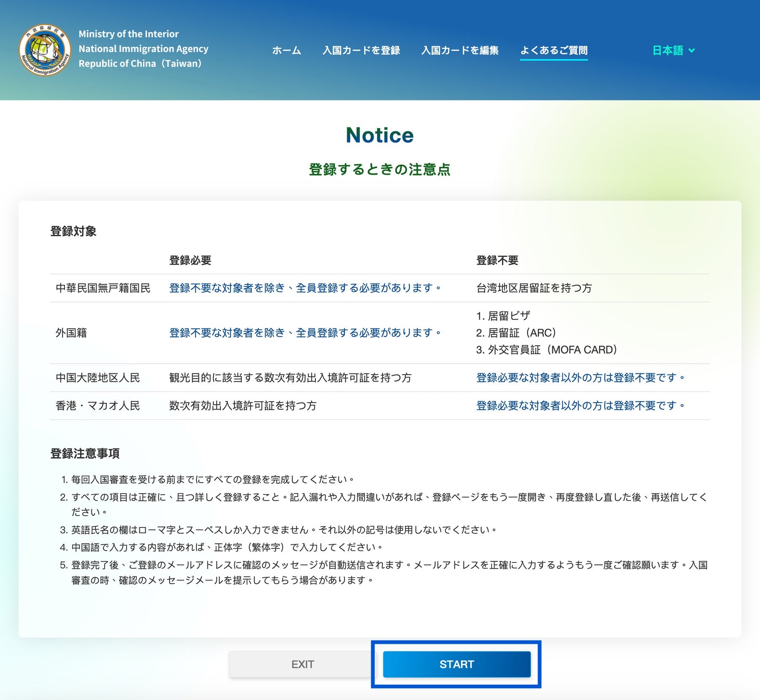The height and width of the screenshot is (700, 760).
Task: Click the 居留証（ARC）list item
Action: pos(516,333)
